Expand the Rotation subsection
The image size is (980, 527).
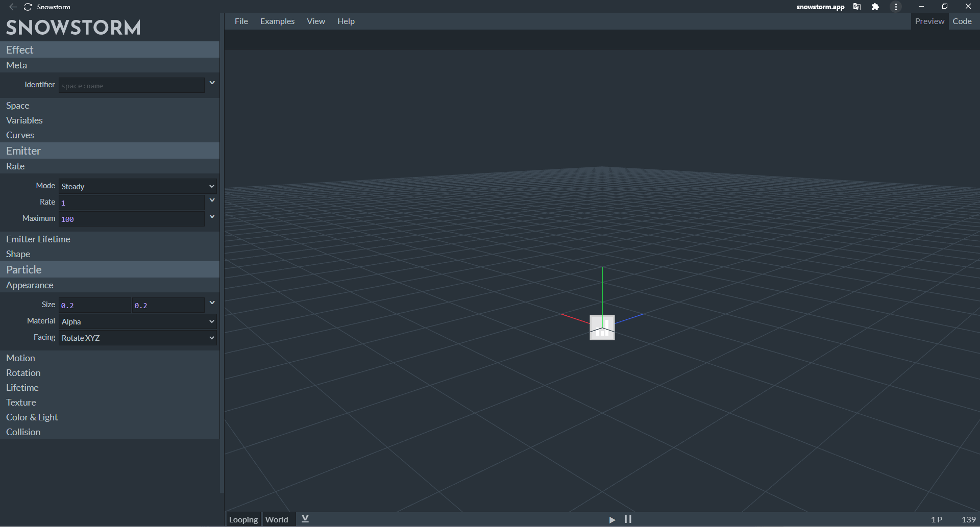click(x=110, y=373)
